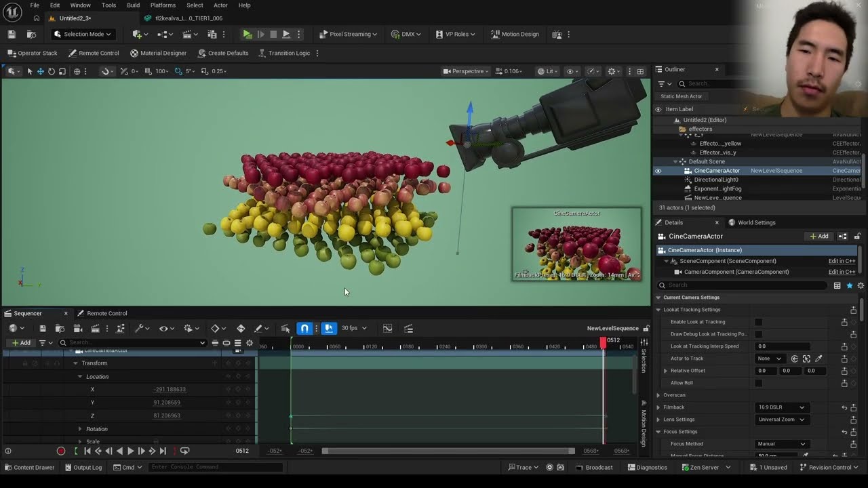The image size is (868, 488).
Task: Expand the Overscan section
Action: pos(658,395)
